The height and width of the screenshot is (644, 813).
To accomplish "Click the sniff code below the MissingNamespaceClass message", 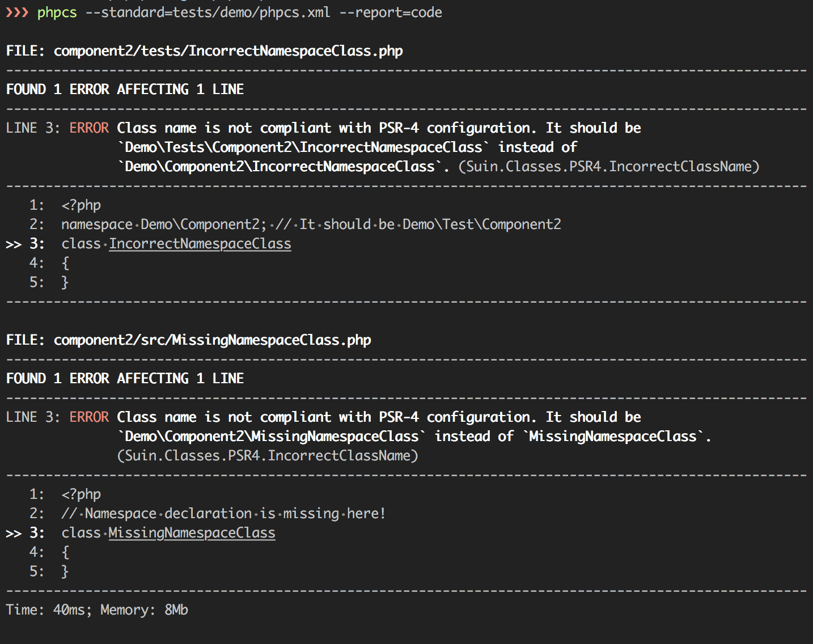I will tap(268, 456).
